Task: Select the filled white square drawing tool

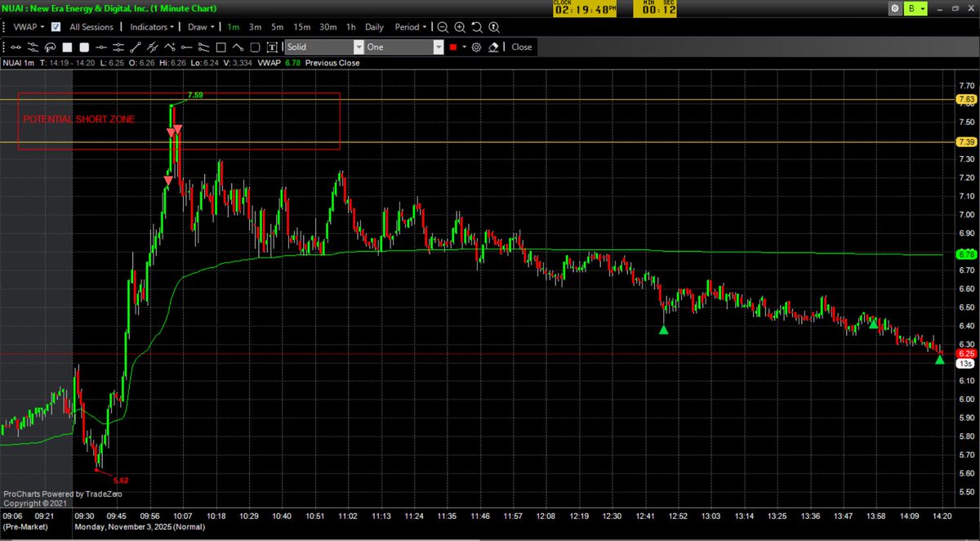Action: [x=67, y=47]
